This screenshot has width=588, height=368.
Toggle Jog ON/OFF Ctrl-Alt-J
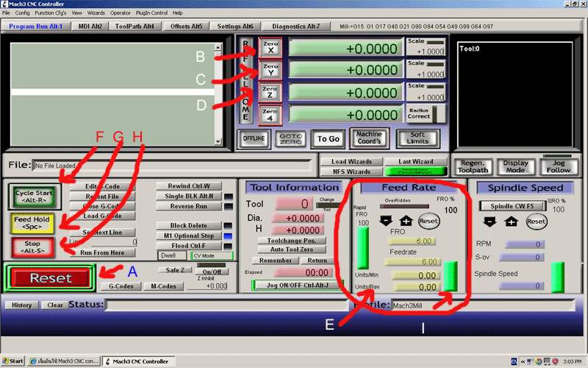pyautogui.click(x=297, y=286)
